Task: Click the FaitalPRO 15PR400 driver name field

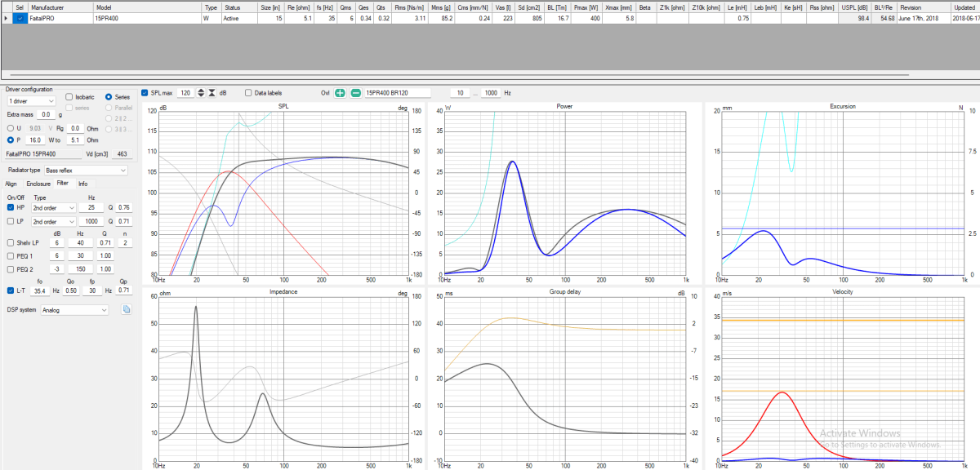Action: click(42, 153)
